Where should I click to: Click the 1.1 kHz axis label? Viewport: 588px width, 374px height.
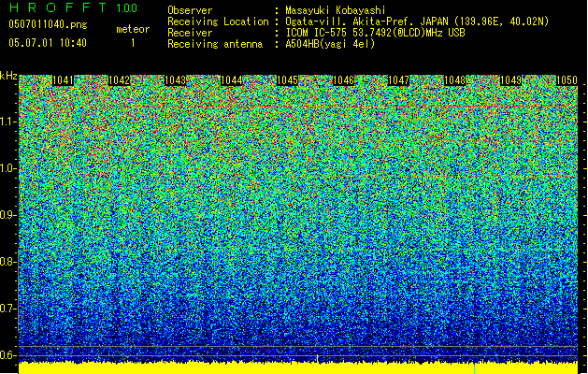pyautogui.click(x=8, y=122)
